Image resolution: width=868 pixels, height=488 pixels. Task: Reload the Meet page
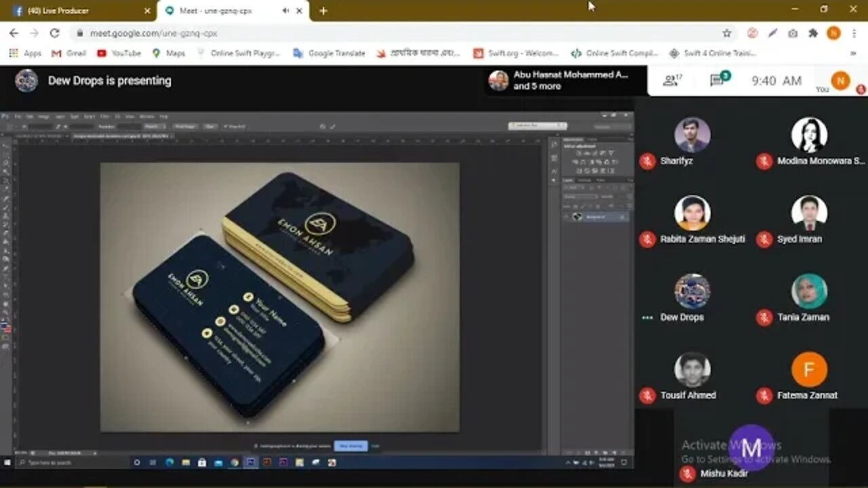(x=55, y=33)
